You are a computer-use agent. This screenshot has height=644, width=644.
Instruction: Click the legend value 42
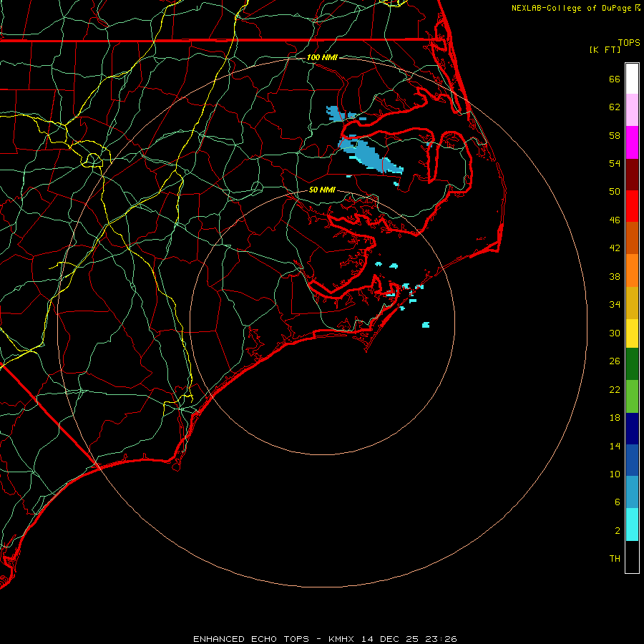click(x=615, y=248)
